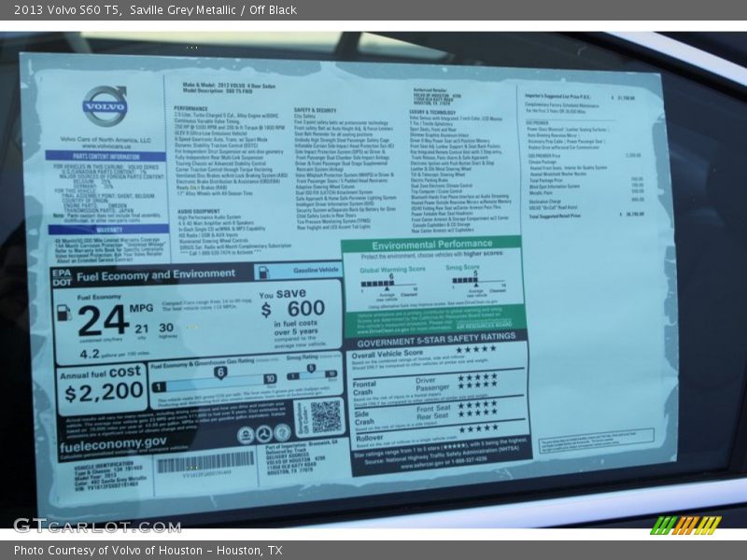Click the fueleconomy.gov web address
The height and width of the screenshot is (560, 747).
(113, 444)
